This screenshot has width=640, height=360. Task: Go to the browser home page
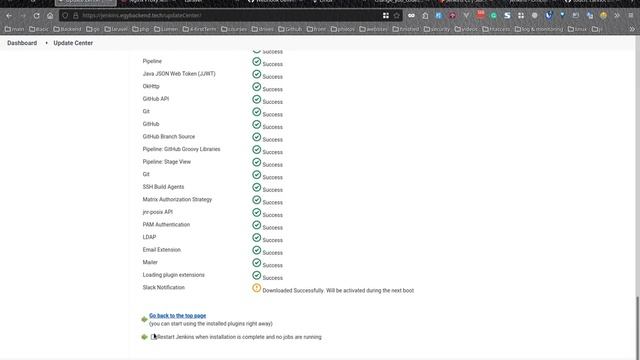[50, 16]
